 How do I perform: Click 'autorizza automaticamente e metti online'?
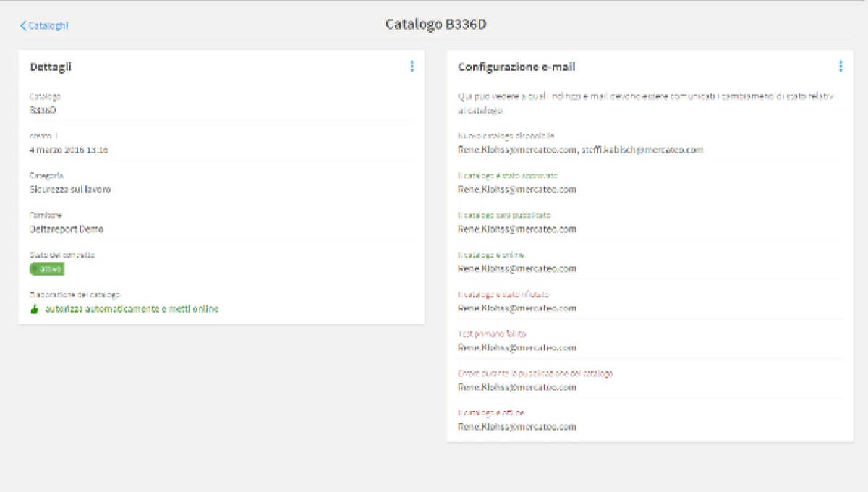(x=131, y=309)
